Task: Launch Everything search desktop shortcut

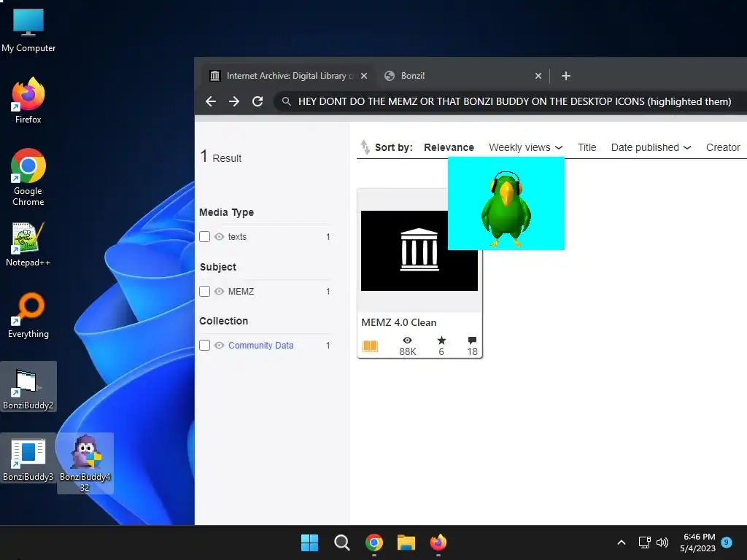Action: pos(28,315)
